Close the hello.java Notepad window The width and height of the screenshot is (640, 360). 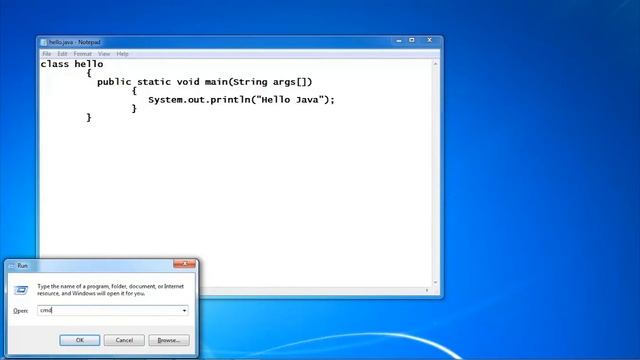click(429, 40)
